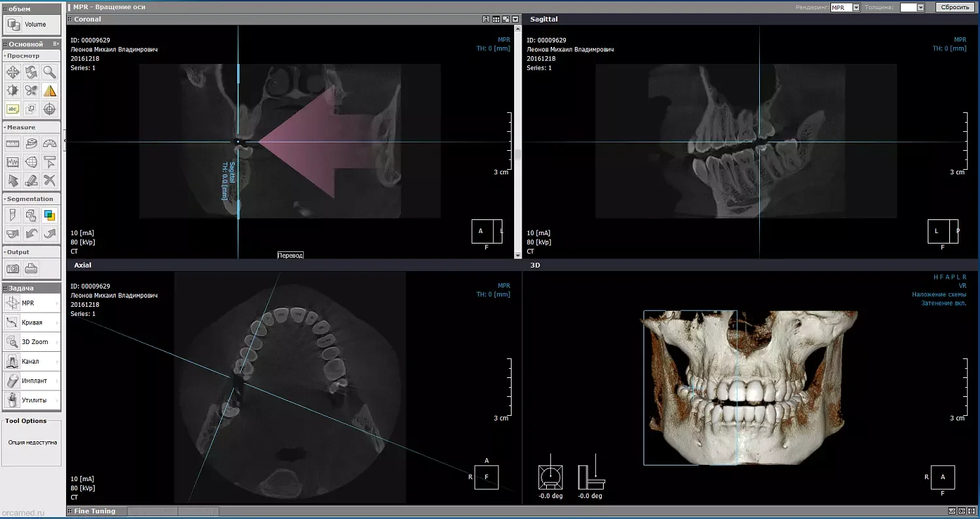Select the protractor angle measure tool
The image size is (980, 519).
point(50,144)
